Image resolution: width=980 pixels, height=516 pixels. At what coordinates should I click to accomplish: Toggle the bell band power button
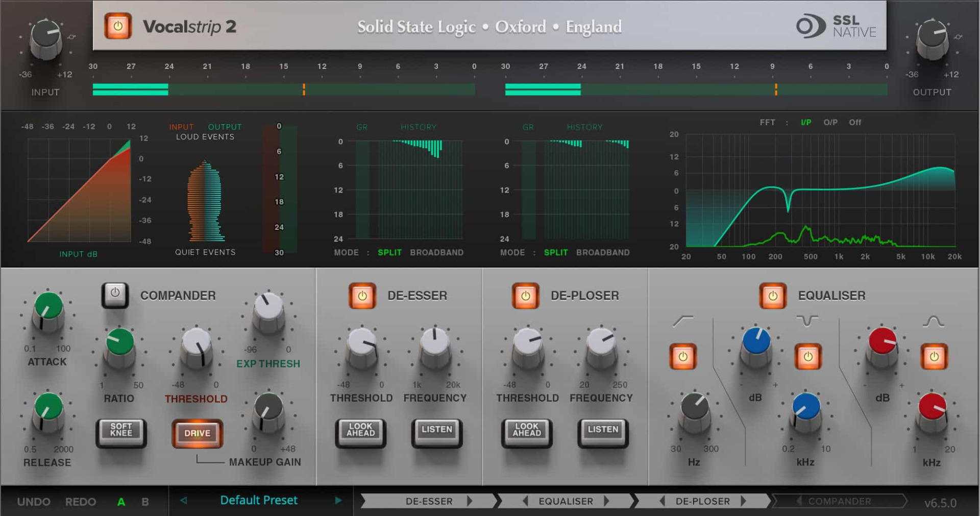934,356
